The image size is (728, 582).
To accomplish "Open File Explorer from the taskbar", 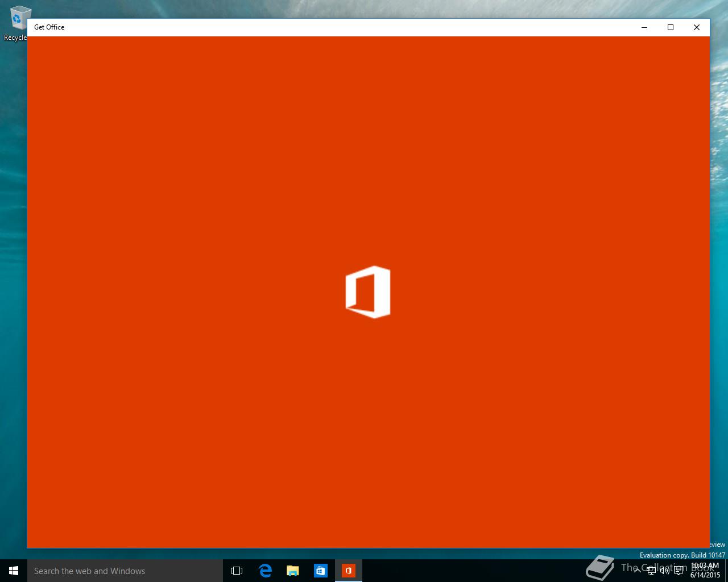I will point(293,571).
